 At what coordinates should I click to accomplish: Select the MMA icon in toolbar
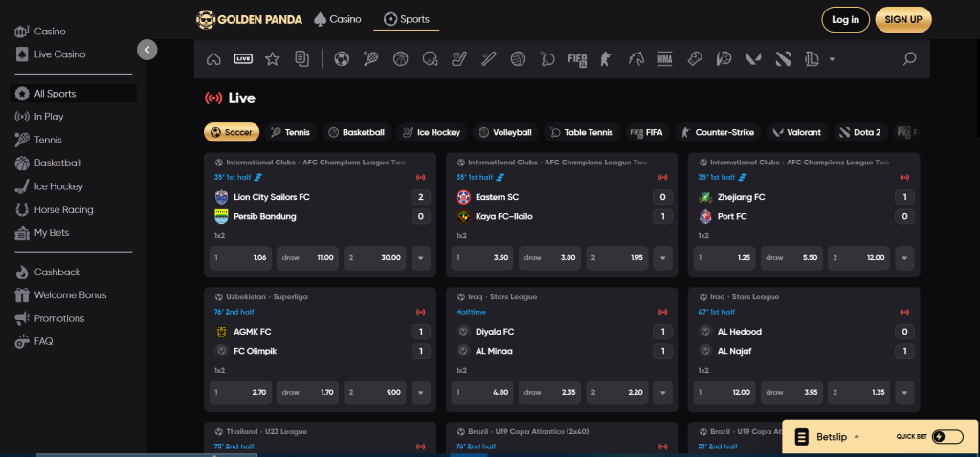click(x=665, y=59)
